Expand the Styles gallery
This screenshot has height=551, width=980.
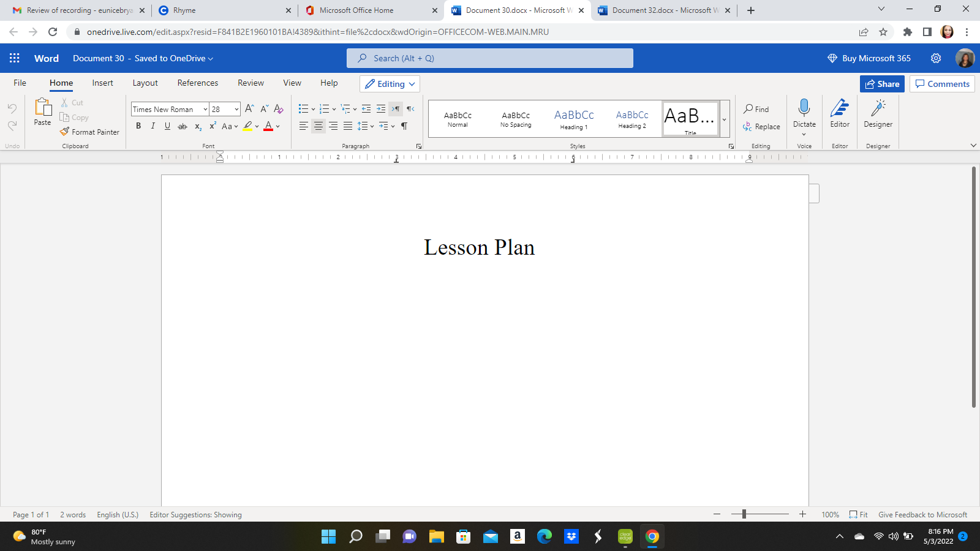pyautogui.click(x=724, y=119)
